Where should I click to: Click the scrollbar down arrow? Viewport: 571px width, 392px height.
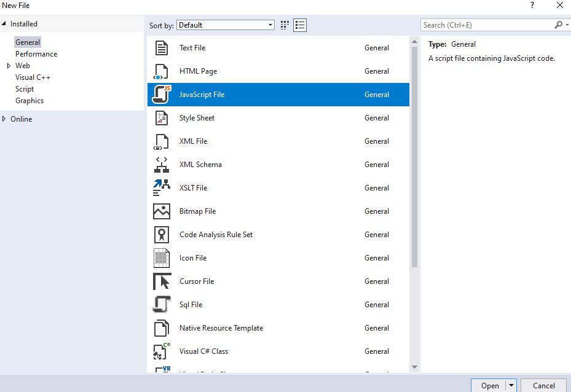click(x=414, y=367)
